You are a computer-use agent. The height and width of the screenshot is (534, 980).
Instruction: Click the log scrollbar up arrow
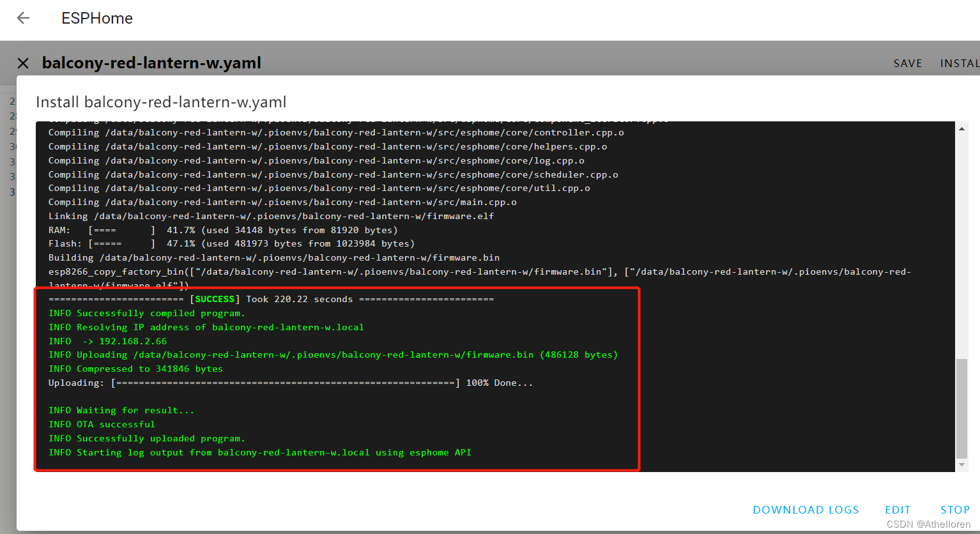coord(961,129)
